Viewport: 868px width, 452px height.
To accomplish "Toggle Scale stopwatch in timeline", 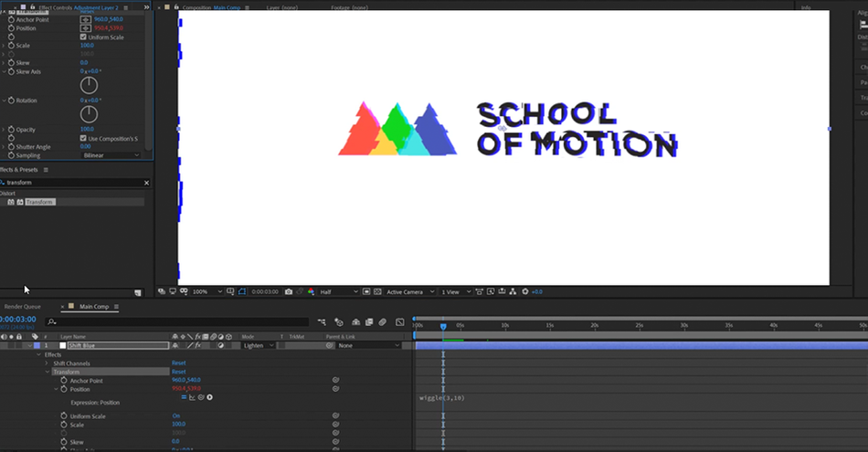I will tap(64, 425).
